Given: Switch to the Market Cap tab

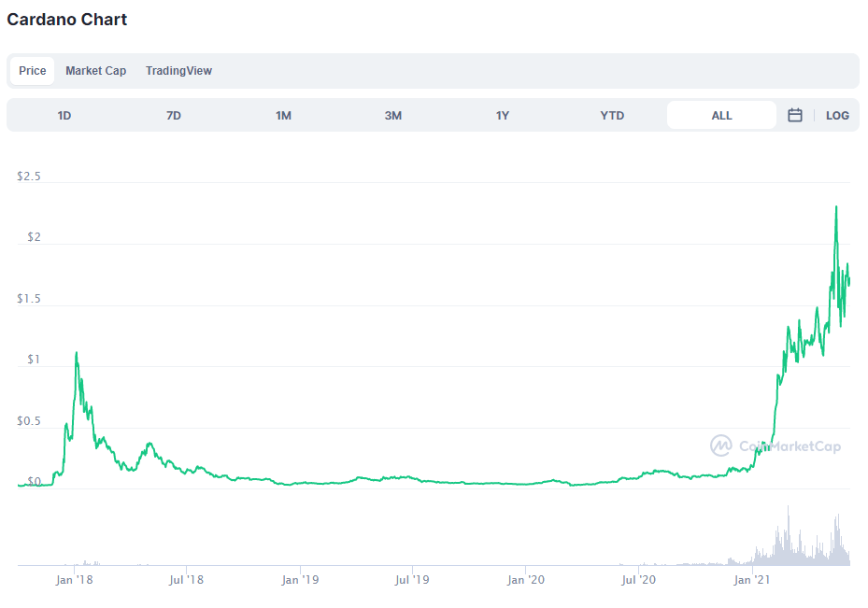Looking at the screenshot, I should pos(95,71).
